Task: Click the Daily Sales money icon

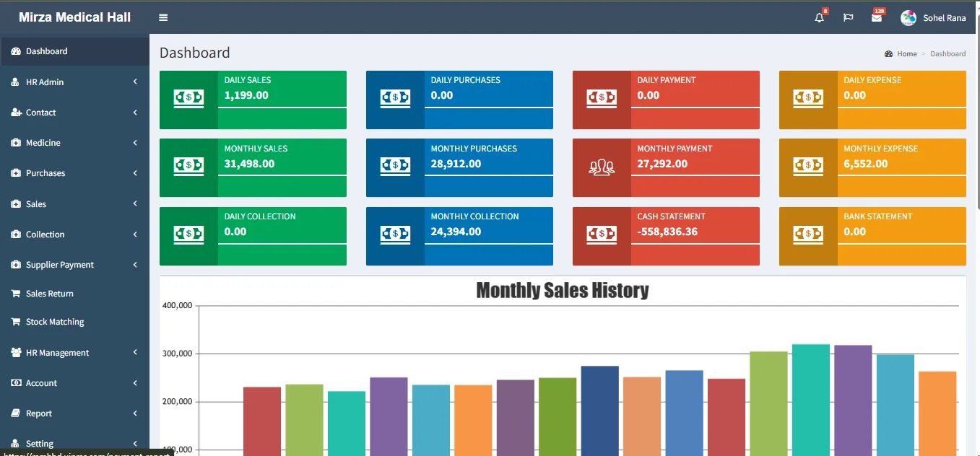Action: click(x=188, y=98)
